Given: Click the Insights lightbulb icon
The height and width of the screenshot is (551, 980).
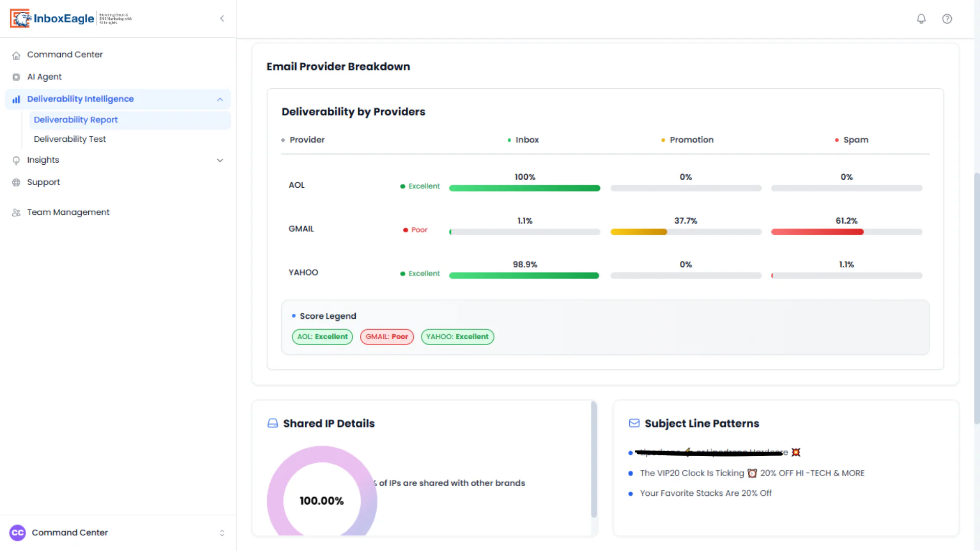Looking at the screenshot, I should point(16,161).
